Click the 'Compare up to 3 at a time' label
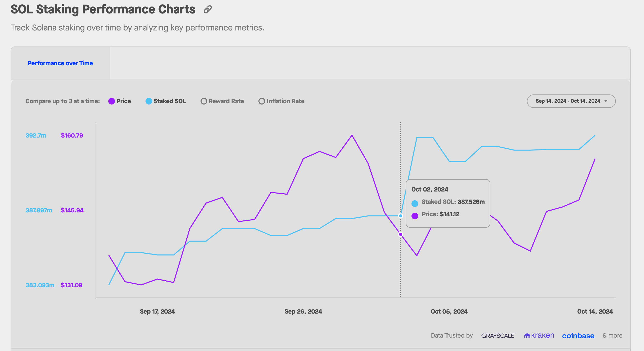The width and height of the screenshot is (644, 351). [x=63, y=101]
